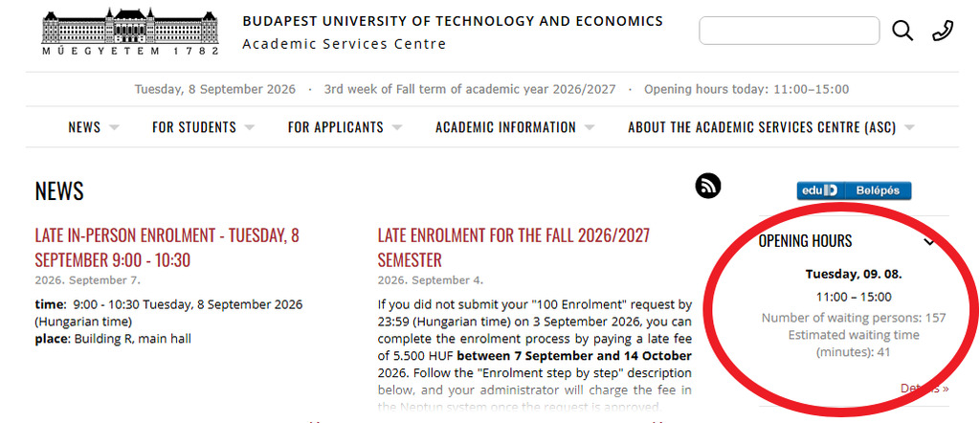Collapse the Opening Hours panel chevron
Screen dimensions: 980x423
929,242
